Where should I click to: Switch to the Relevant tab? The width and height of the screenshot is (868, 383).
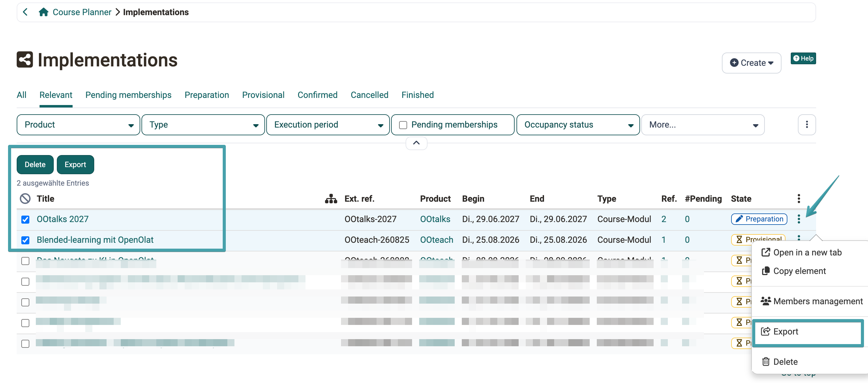pyautogui.click(x=56, y=95)
